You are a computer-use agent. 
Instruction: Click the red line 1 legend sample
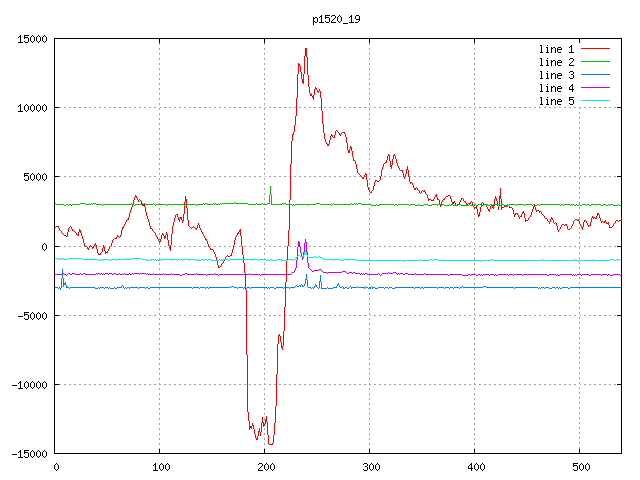(x=595, y=49)
